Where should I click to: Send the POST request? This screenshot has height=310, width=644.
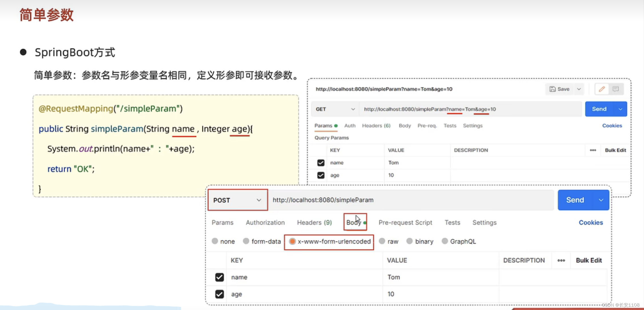point(575,200)
